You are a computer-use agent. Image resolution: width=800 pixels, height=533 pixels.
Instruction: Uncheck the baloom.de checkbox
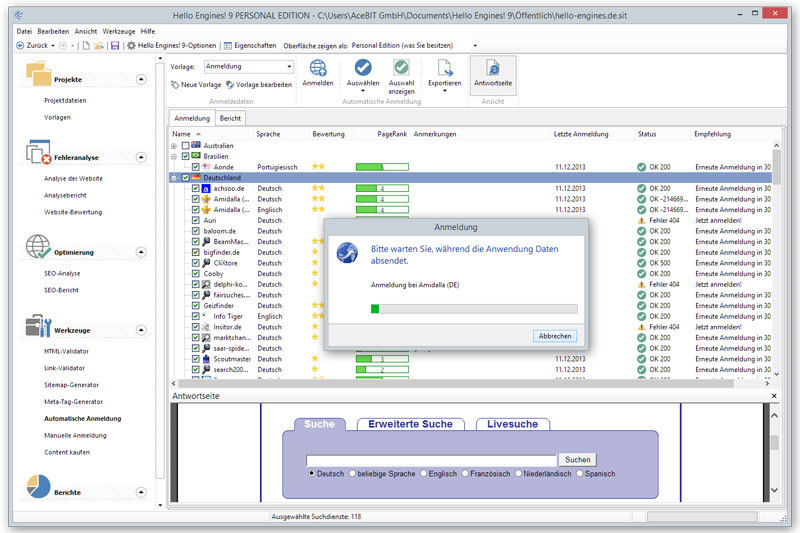pyautogui.click(x=196, y=231)
